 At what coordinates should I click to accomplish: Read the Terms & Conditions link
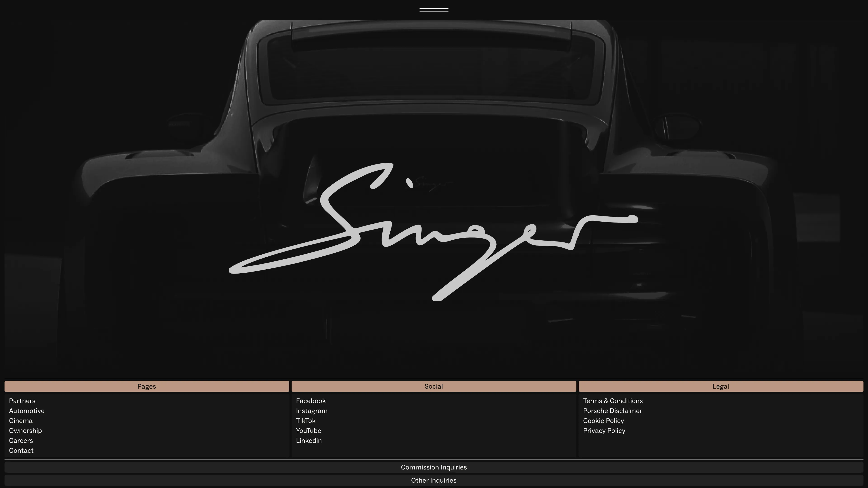click(x=613, y=401)
